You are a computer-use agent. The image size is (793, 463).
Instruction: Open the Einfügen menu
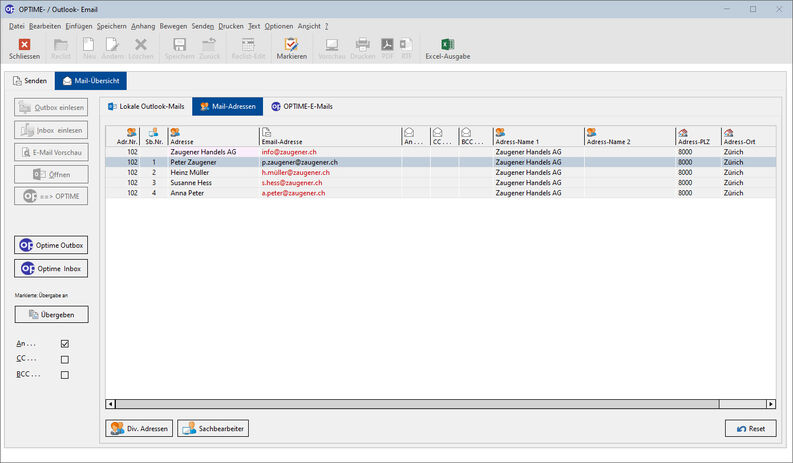(79, 26)
